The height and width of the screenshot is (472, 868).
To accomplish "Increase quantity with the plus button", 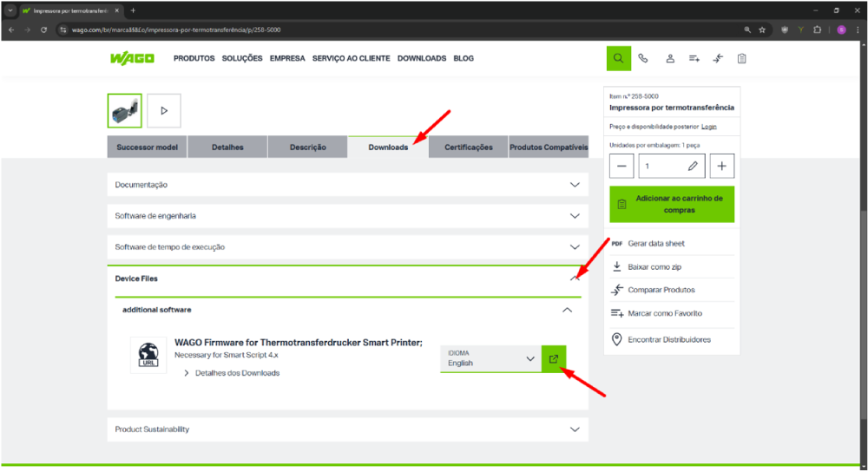I will coord(722,165).
